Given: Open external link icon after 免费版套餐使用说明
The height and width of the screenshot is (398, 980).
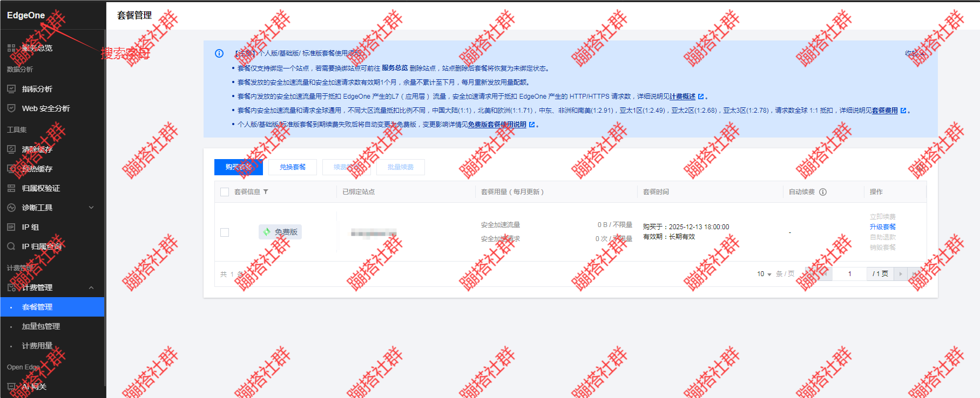Looking at the screenshot, I should click(532, 125).
